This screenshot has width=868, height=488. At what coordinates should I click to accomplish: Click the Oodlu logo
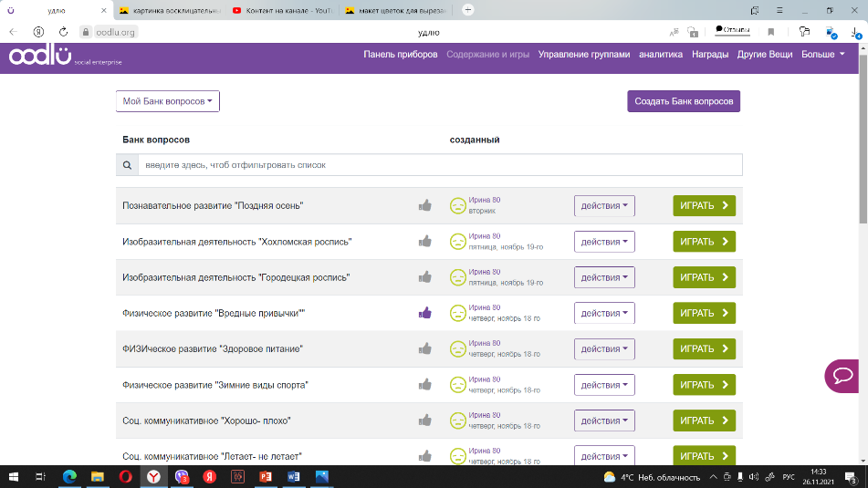pyautogui.click(x=39, y=56)
